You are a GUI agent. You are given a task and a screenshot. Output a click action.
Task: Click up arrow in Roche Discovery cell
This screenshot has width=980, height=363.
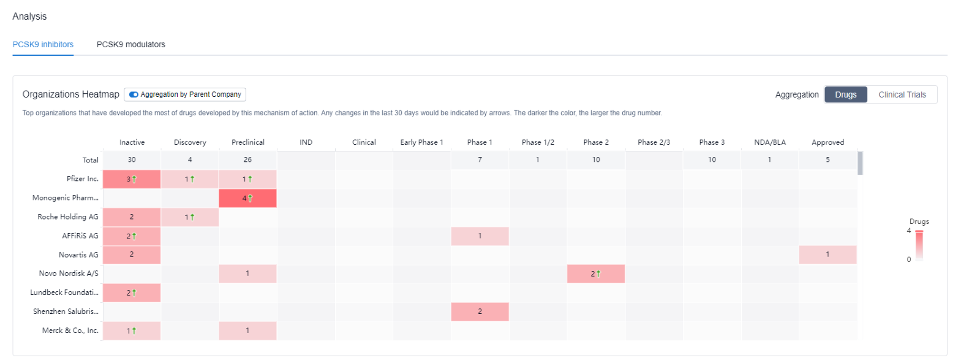(192, 217)
